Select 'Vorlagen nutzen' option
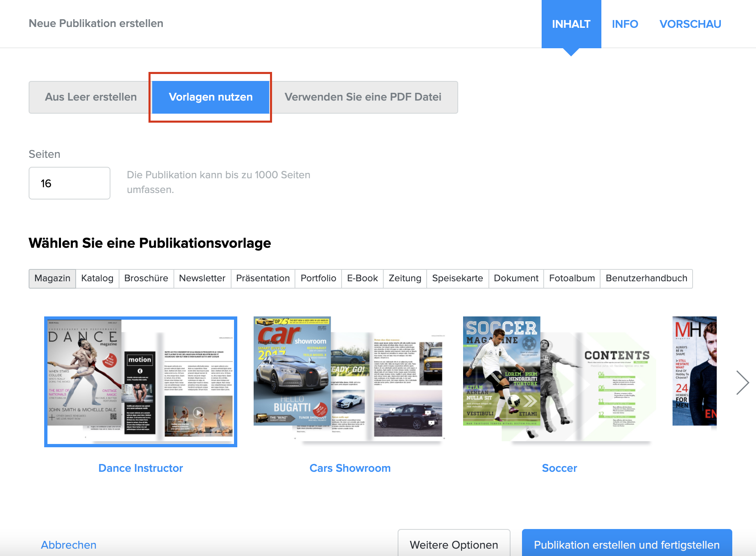 pos(211,97)
